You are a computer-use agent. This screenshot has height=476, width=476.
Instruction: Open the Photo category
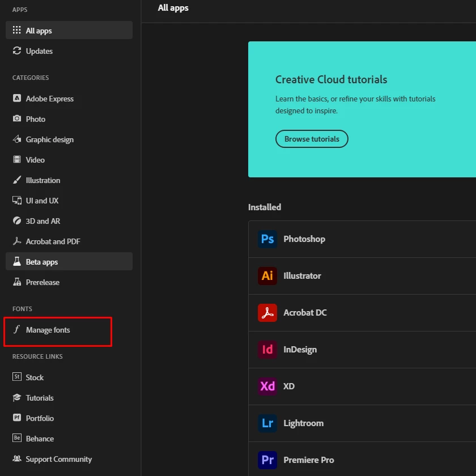click(x=69, y=118)
